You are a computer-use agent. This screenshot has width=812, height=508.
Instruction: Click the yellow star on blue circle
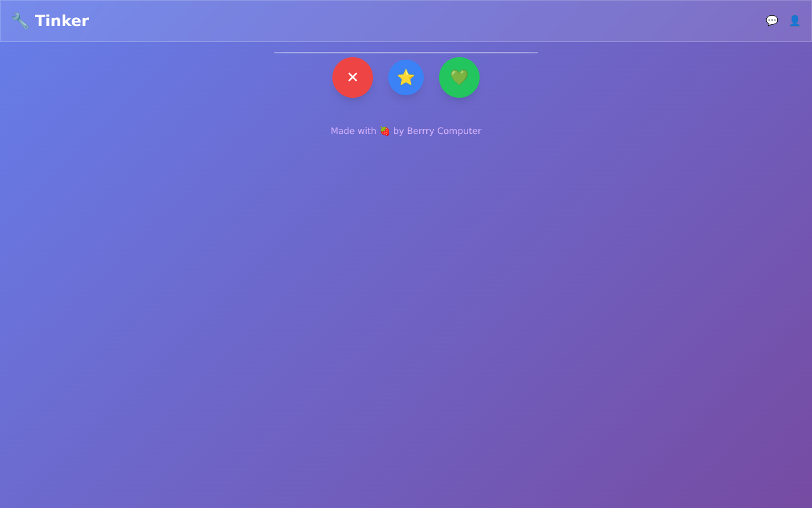click(x=406, y=77)
